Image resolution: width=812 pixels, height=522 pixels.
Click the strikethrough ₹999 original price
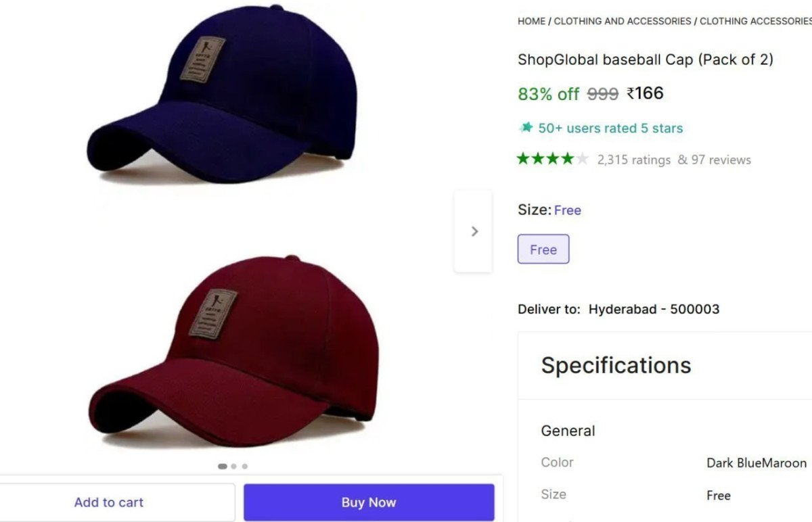coord(602,95)
